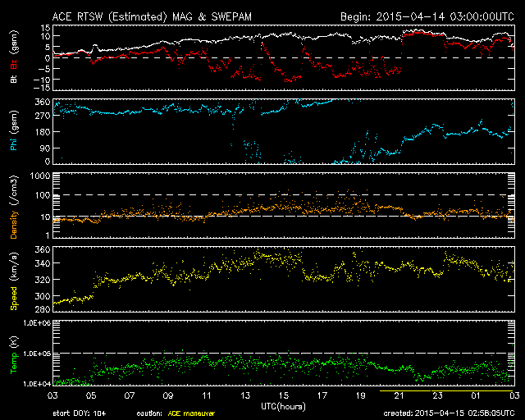Click the "created: 2015-04-15" timestamp footer
This screenshot has width=525, height=420.
coord(449,413)
